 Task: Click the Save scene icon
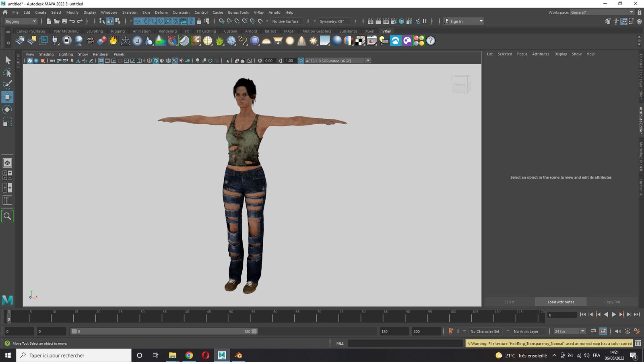click(x=64, y=21)
